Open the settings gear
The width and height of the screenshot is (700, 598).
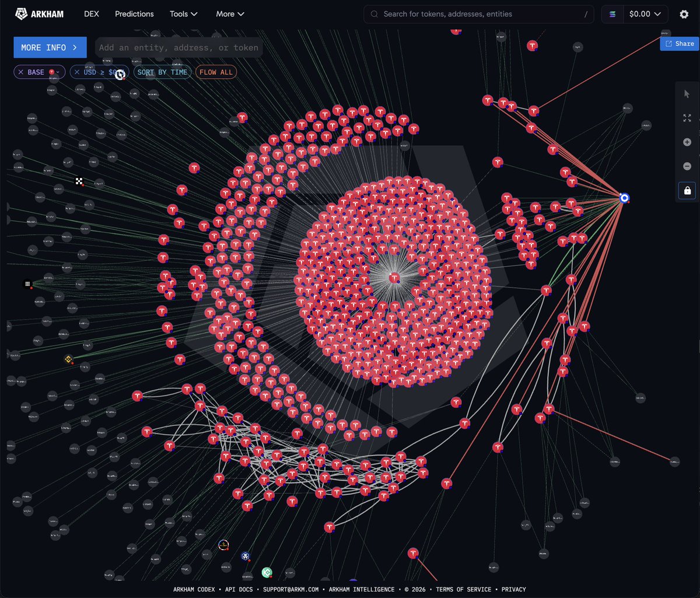tap(684, 14)
